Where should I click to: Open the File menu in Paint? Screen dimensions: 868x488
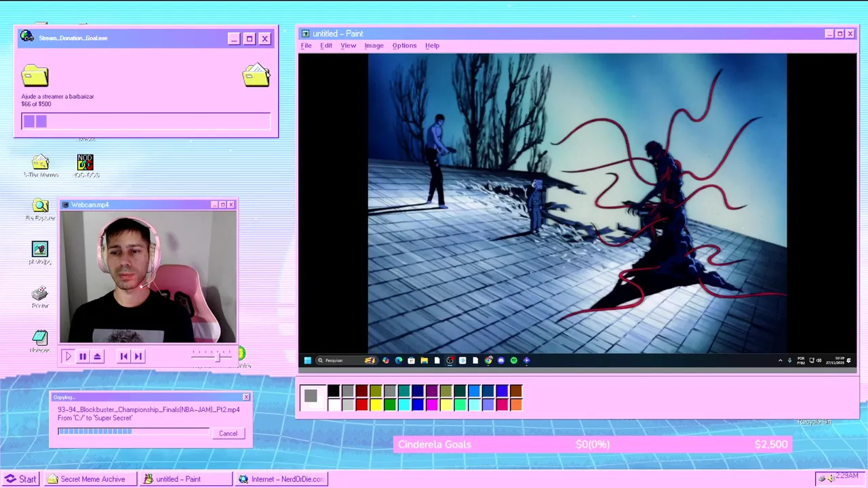click(x=307, y=45)
